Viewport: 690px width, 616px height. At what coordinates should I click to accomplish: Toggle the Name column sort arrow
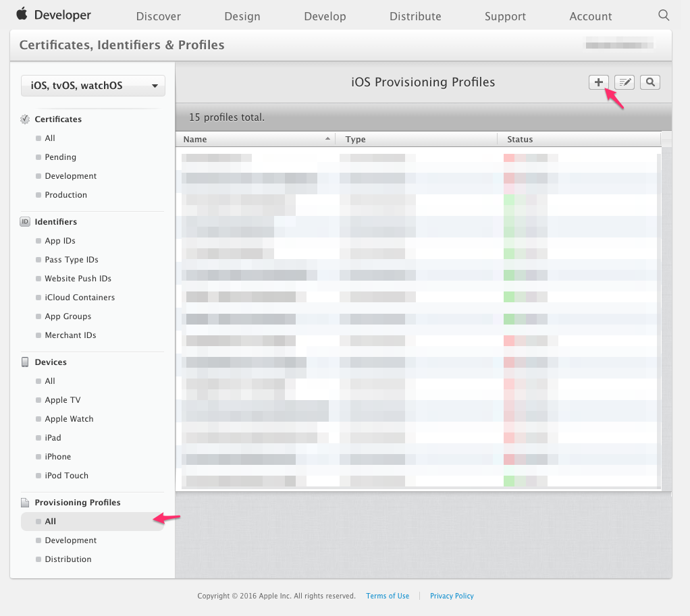pos(328,138)
